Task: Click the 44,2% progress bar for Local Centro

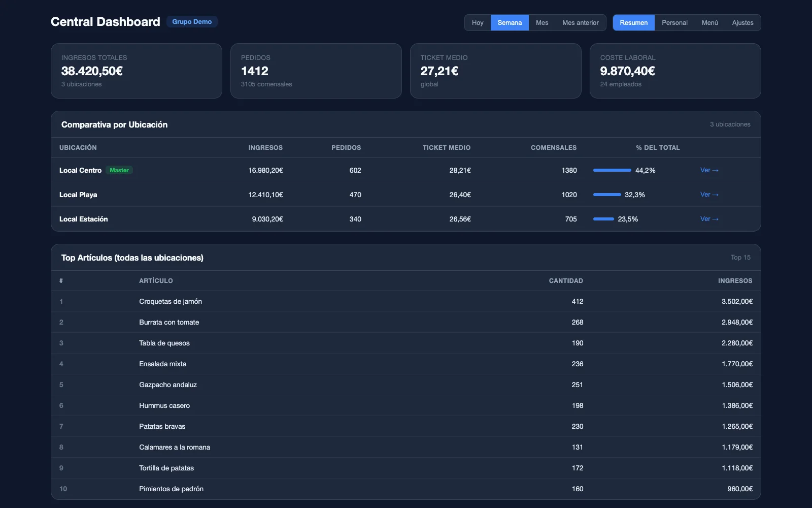Action: (x=612, y=170)
